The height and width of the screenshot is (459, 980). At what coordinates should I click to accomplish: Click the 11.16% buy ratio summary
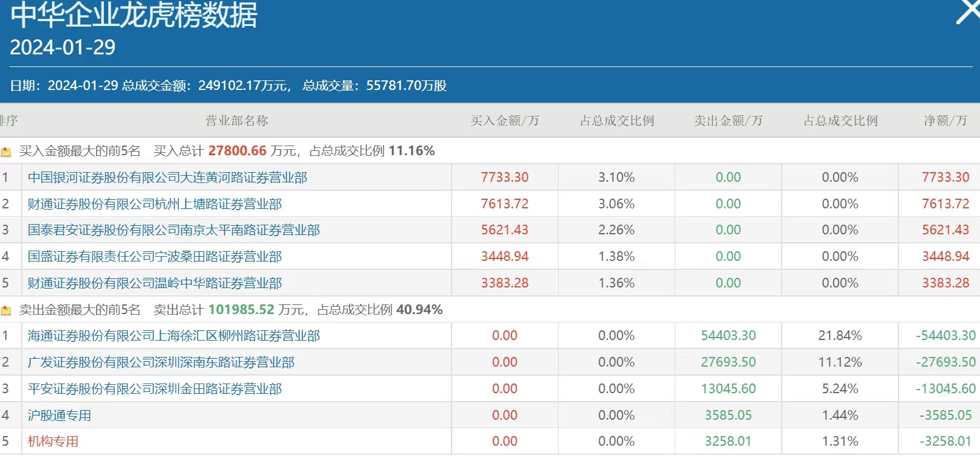[412, 151]
